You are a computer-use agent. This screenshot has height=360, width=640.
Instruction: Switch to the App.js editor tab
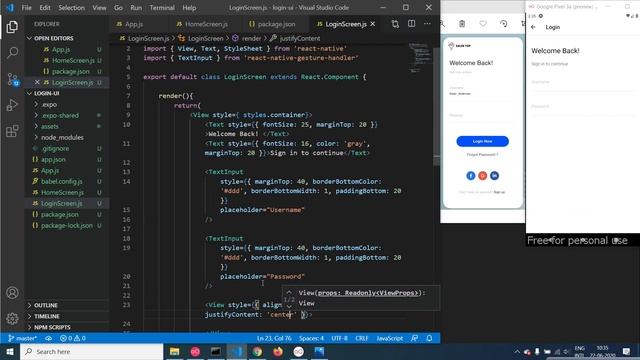pos(134,24)
